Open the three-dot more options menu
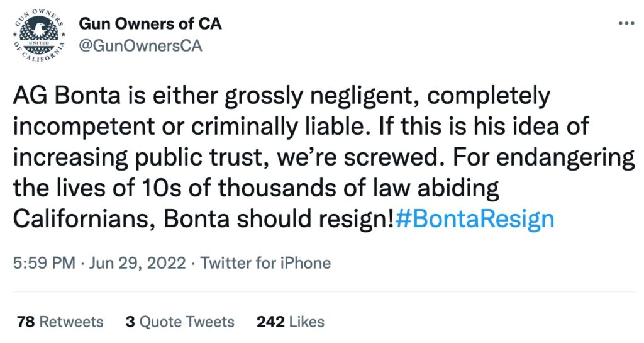 (x=626, y=24)
